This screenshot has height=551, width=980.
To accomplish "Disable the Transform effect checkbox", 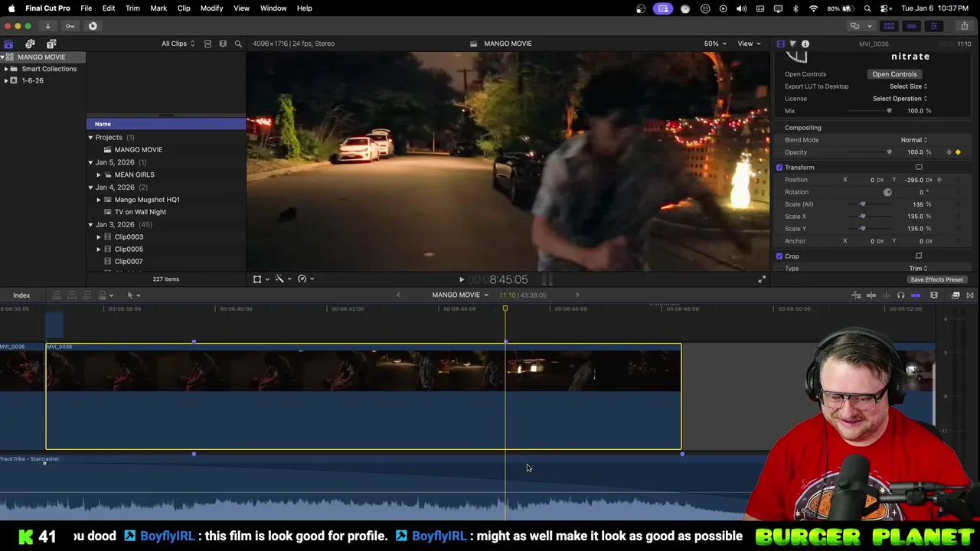I will (779, 168).
